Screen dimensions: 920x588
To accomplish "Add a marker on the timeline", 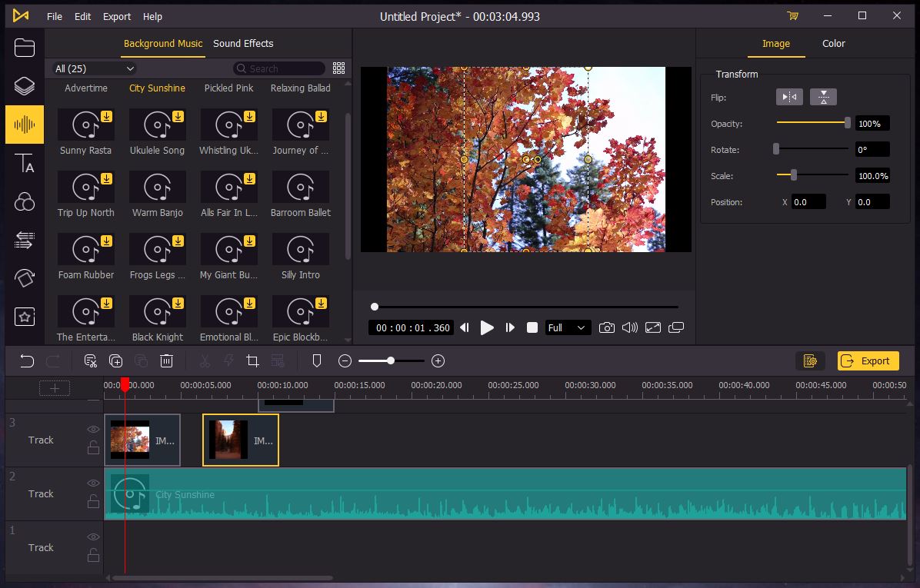I will pyautogui.click(x=316, y=360).
